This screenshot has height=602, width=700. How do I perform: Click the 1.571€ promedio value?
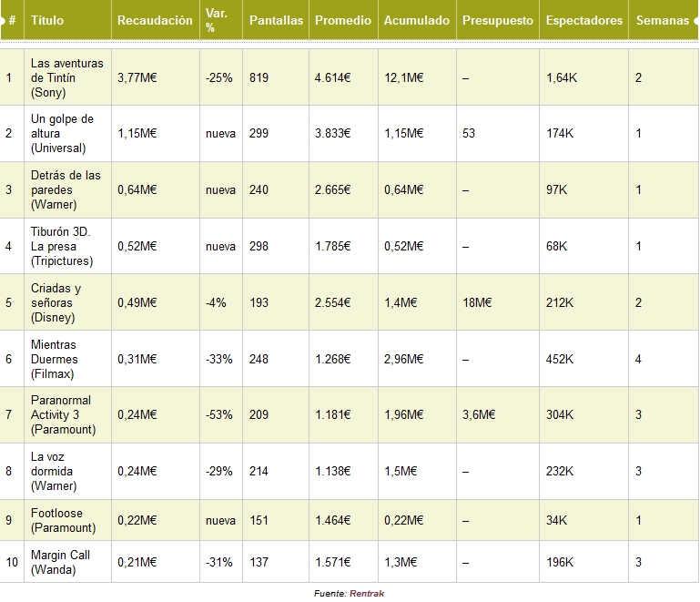coord(332,562)
